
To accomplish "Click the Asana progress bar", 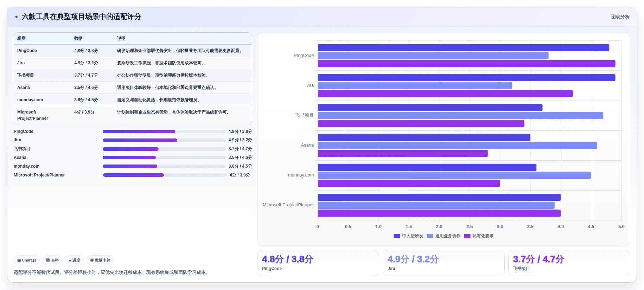I will [x=164, y=157].
